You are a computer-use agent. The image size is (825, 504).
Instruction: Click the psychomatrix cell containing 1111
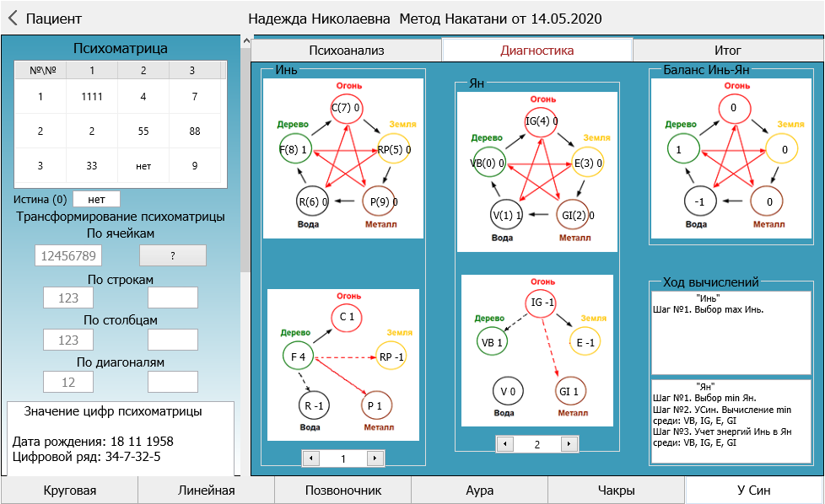point(92,97)
